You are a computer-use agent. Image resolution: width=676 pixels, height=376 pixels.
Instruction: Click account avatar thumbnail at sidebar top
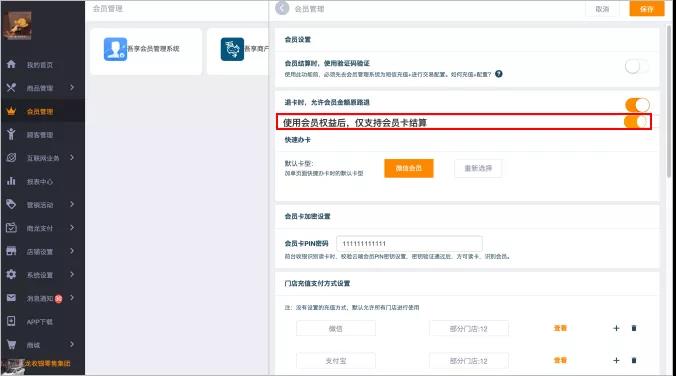coord(17,25)
